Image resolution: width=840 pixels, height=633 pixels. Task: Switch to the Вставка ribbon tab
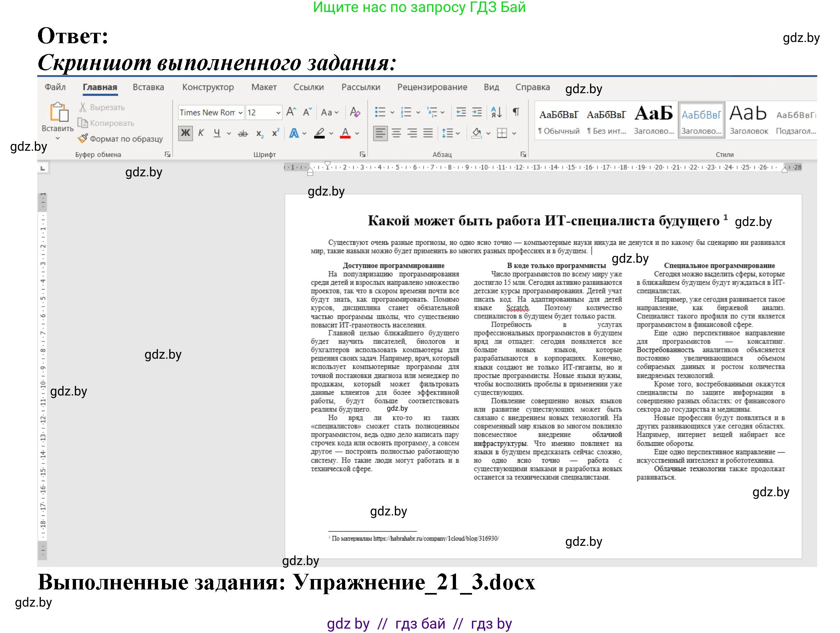148,87
